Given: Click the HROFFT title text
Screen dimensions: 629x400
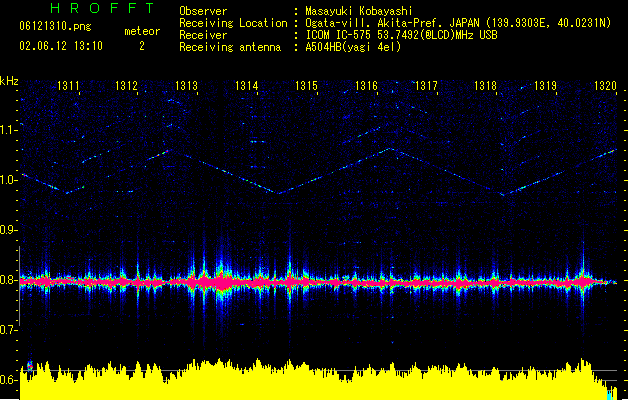Looking at the screenshot, I should (x=103, y=8).
